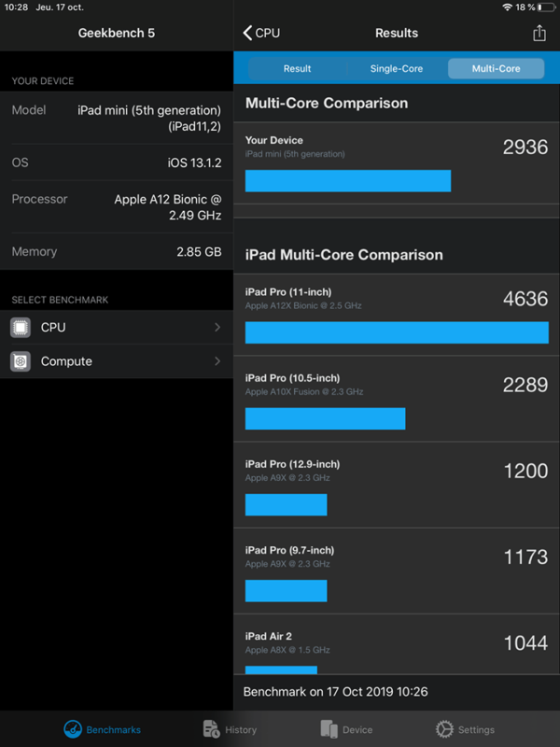Tap the share icon in the Results header

(x=539, y=33)
